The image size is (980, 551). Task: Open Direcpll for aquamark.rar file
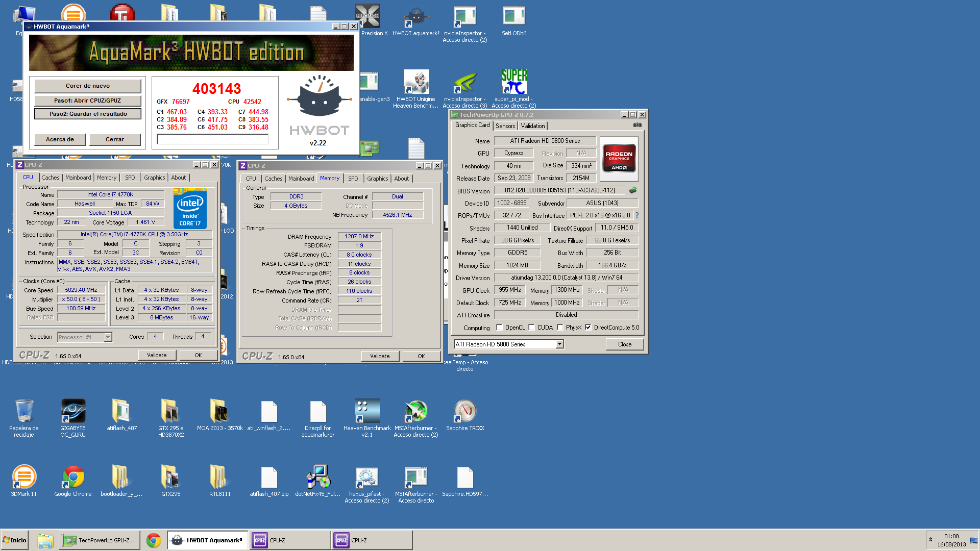click(x=317, y=417)
